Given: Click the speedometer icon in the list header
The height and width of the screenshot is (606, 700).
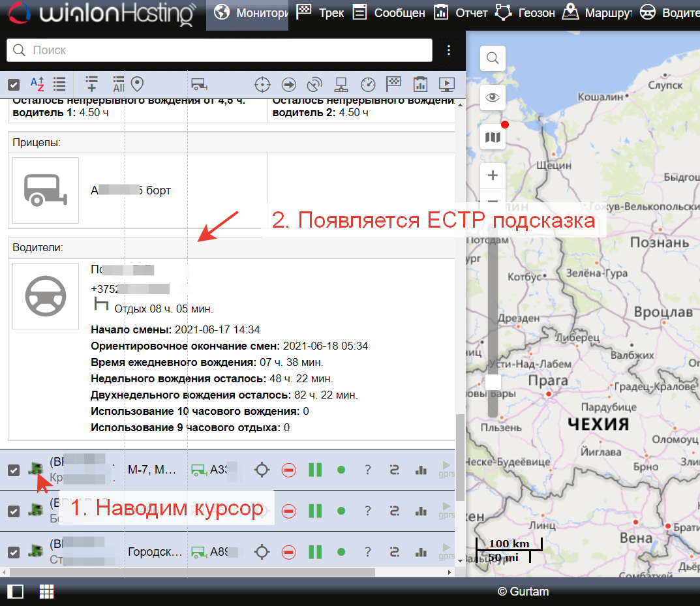Looking at the screenshot, I should click(369, 84).
